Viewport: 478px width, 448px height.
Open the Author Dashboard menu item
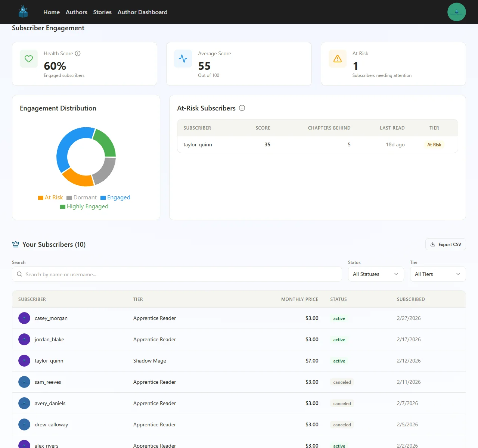coord(142,12)
